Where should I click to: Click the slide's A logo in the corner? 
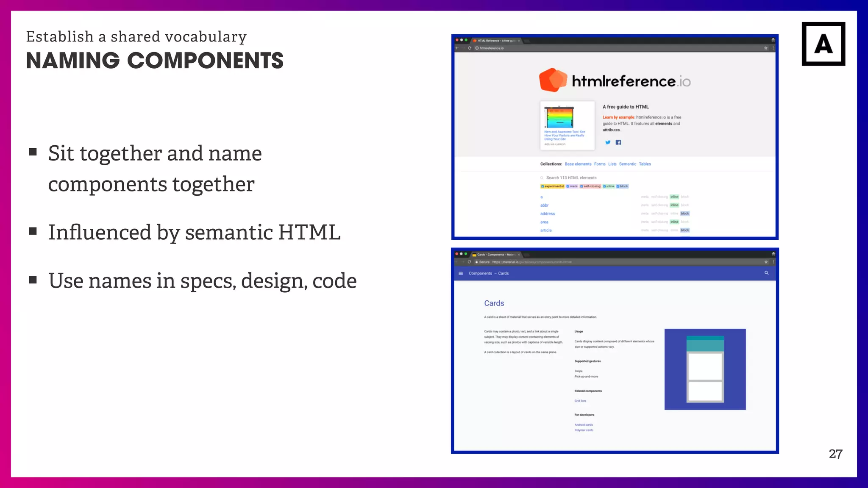pyautogui.click(x=823, y=44)
